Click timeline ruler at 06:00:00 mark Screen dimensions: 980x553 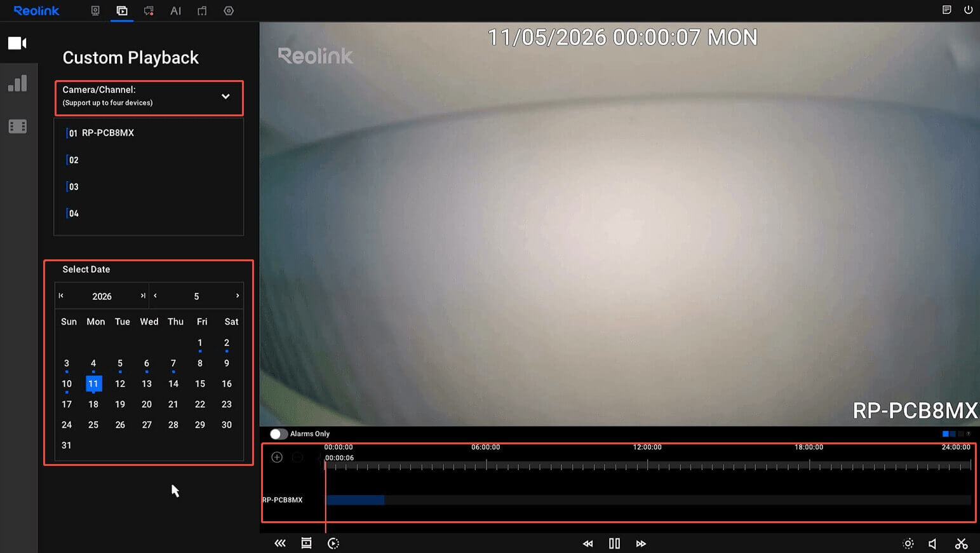click(486, 464)
